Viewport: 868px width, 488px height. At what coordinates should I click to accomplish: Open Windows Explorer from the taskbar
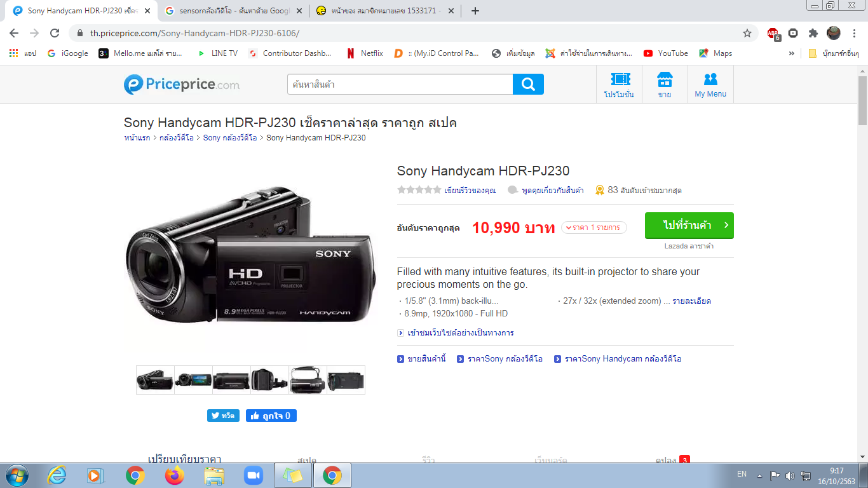[214, 475]
